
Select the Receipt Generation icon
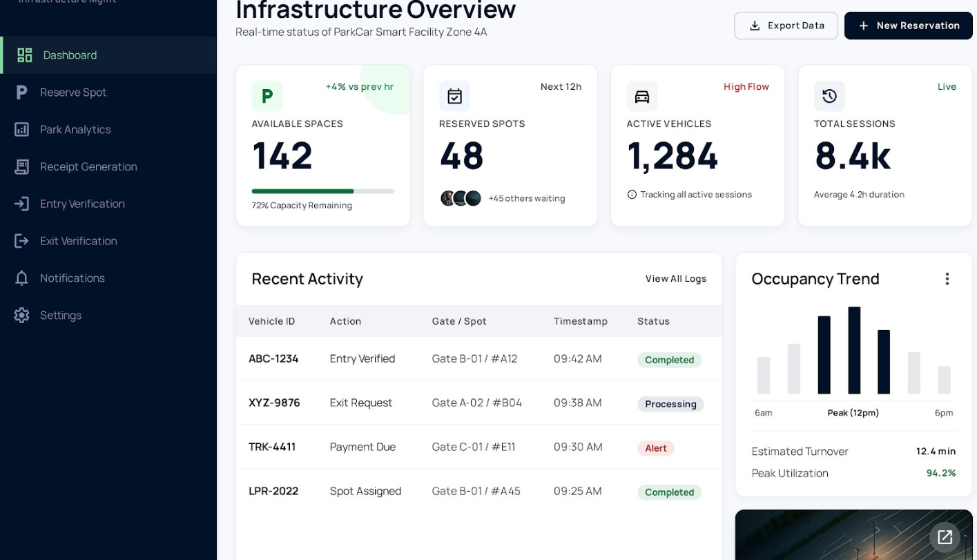coord(22,166)
